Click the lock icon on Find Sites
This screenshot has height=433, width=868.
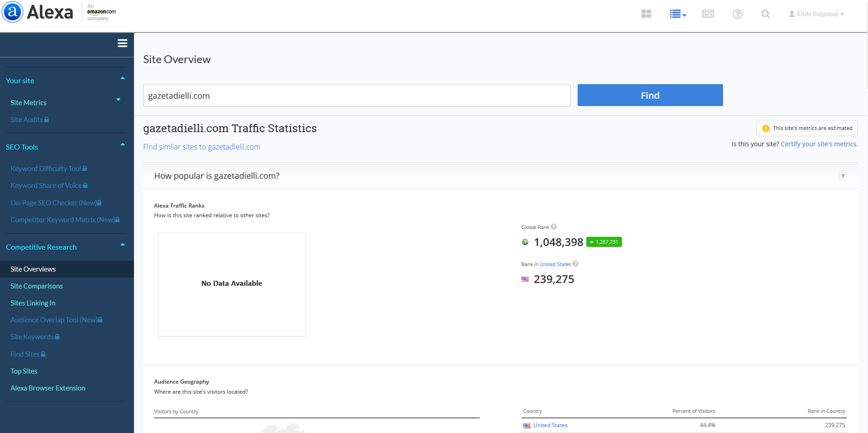(x=43, y=354)
